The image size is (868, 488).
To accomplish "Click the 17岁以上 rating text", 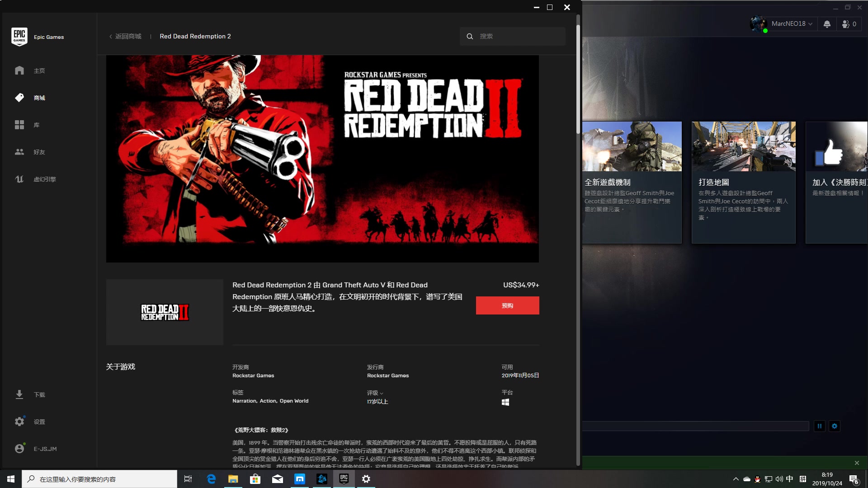I will 377,402.
